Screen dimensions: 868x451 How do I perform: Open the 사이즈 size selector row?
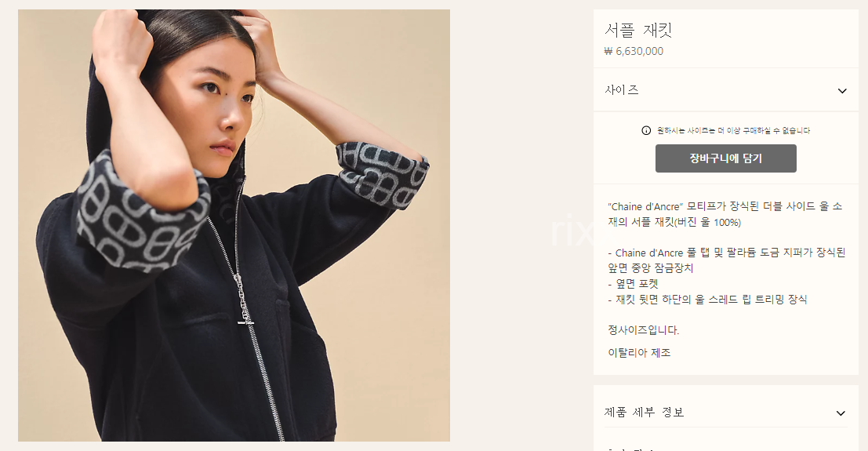coord(726,90)
